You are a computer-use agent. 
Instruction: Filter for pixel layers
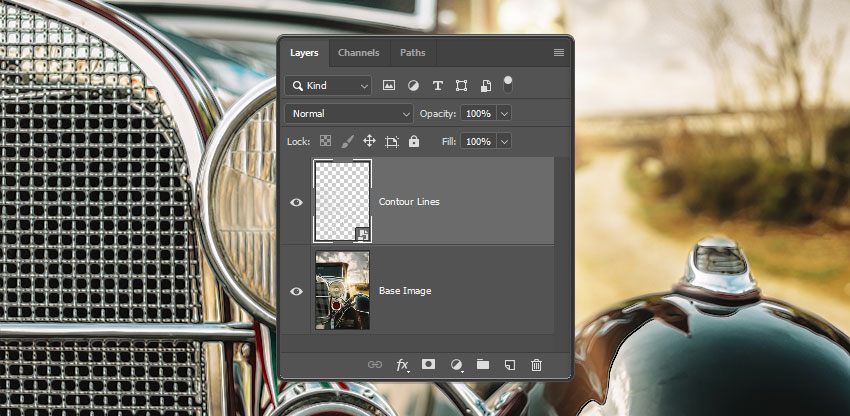pyautogui.click(x=389, y=85)
